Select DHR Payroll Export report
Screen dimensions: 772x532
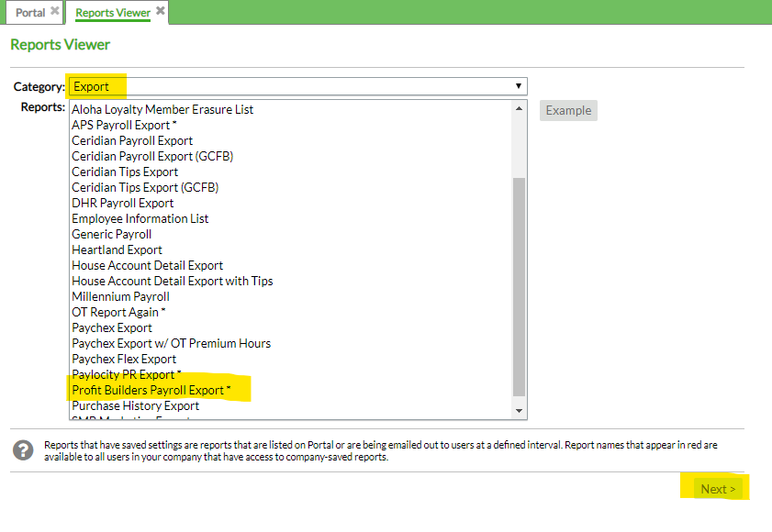coord(123,204)
